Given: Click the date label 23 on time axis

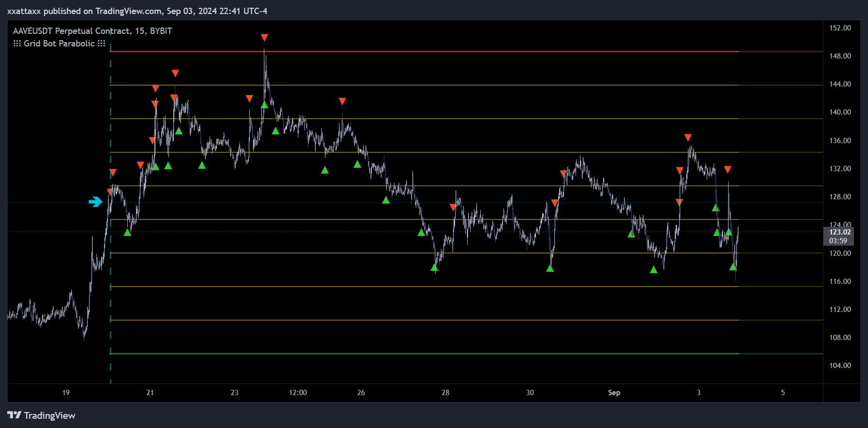Looking at the screenshot, I should [234, 393].
